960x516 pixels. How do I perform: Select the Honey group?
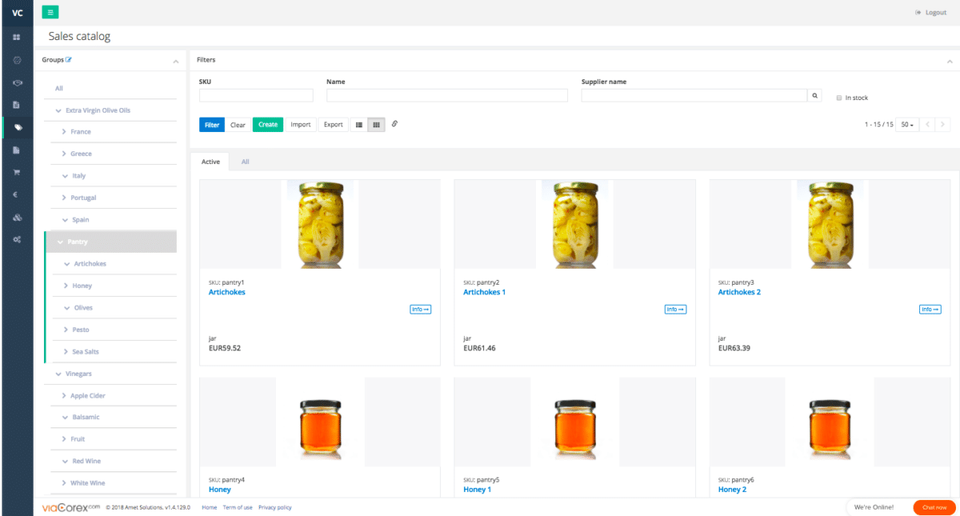pyautogui.click(x=82, y=286)
